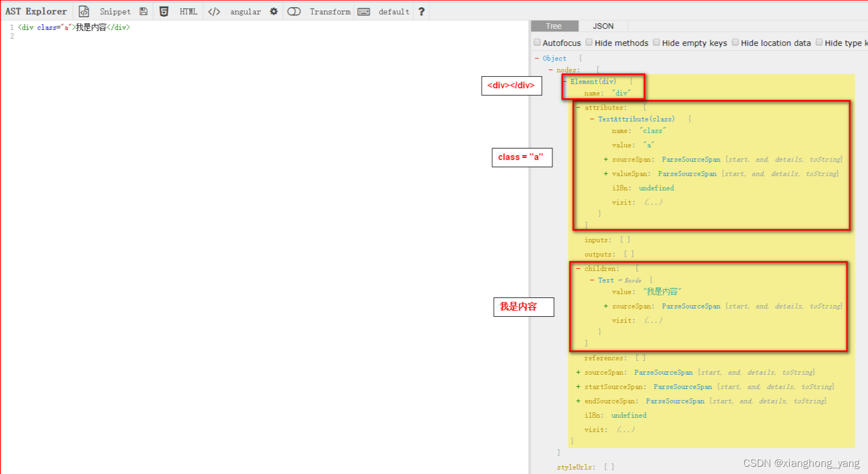Click the Element(div) node label
The width and height of the screenshot is (868, 474).
click(x=593, y=82)
